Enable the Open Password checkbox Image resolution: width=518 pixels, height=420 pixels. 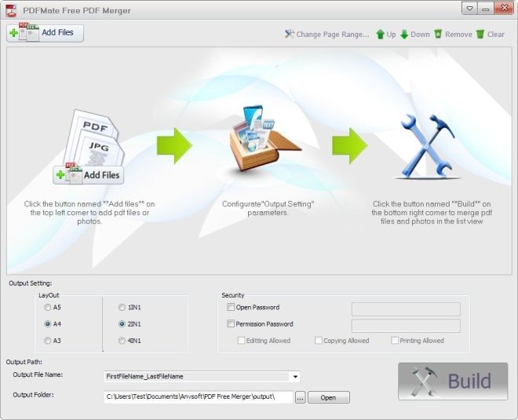pos(231,307)
